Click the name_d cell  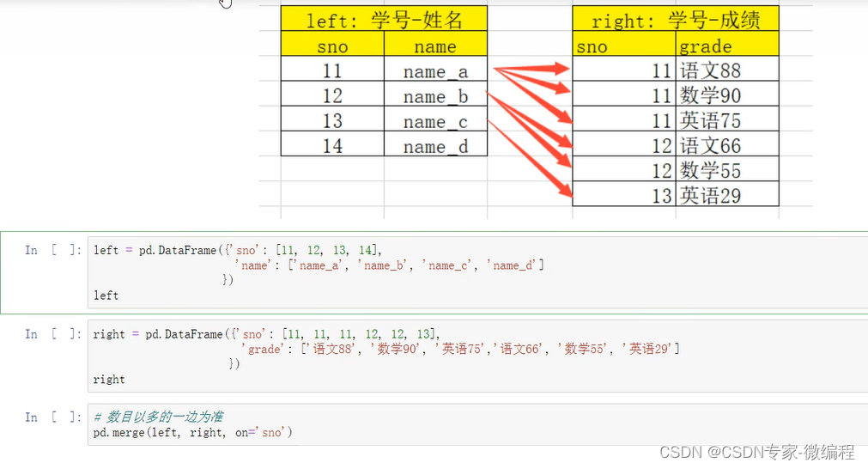point(435,143)
